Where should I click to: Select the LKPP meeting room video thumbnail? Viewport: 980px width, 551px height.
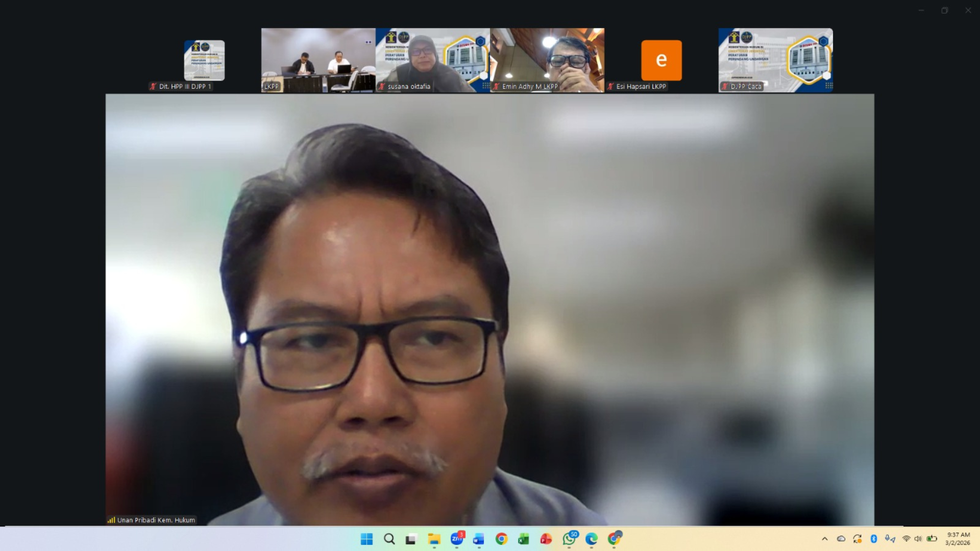(318, 60)
